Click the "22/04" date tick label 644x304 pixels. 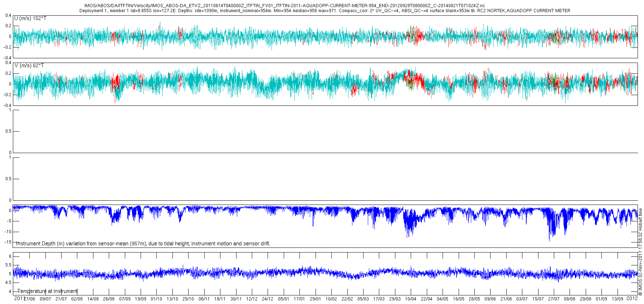pyautogui.click(x=427, y=299)
